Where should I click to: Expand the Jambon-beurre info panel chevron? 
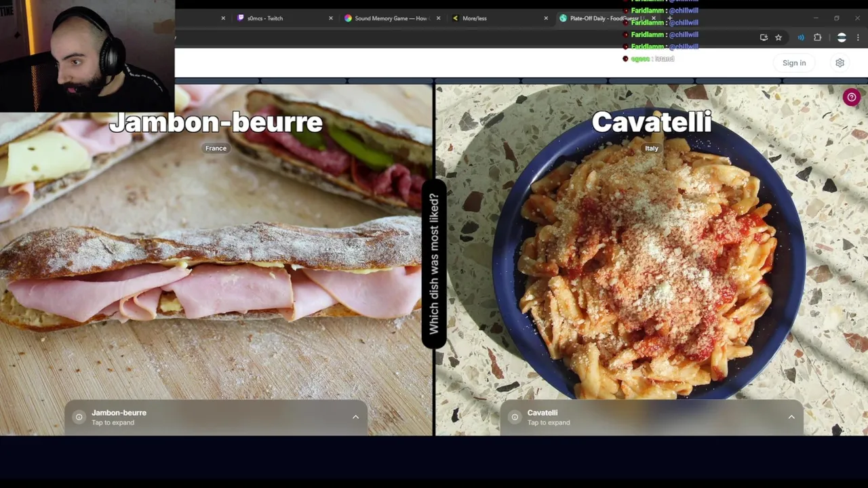click(355, 417)
